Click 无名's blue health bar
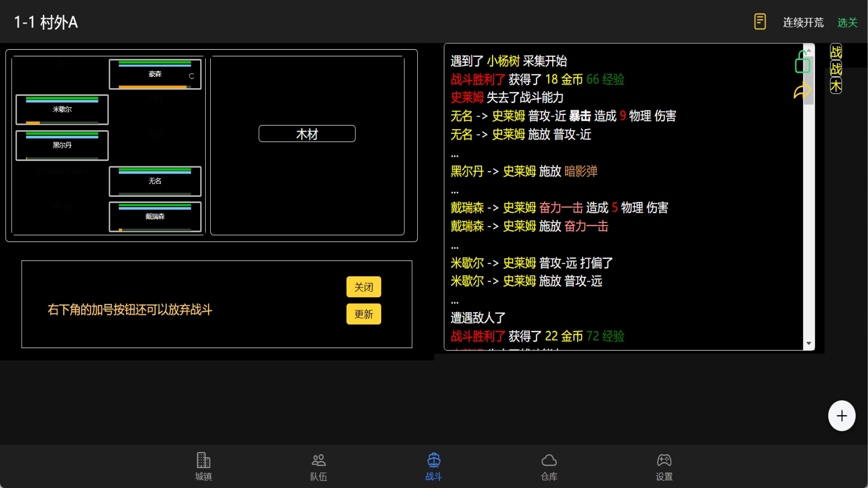 [155, 171]
